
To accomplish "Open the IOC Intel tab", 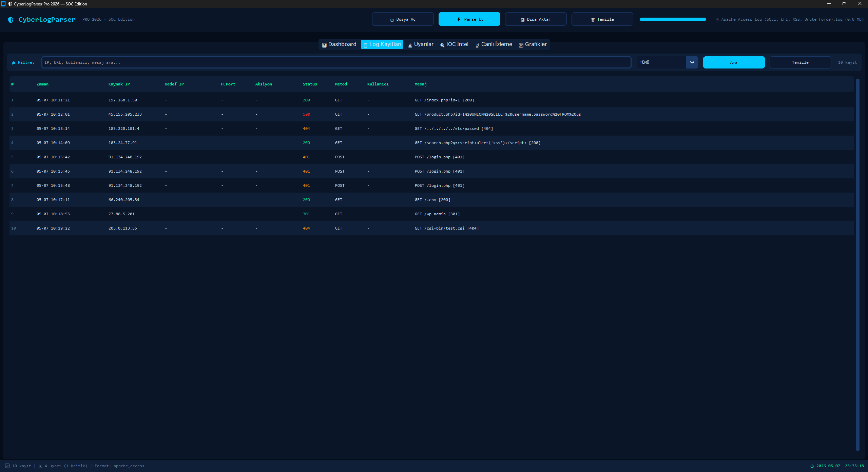I will [x=454, y=44].
